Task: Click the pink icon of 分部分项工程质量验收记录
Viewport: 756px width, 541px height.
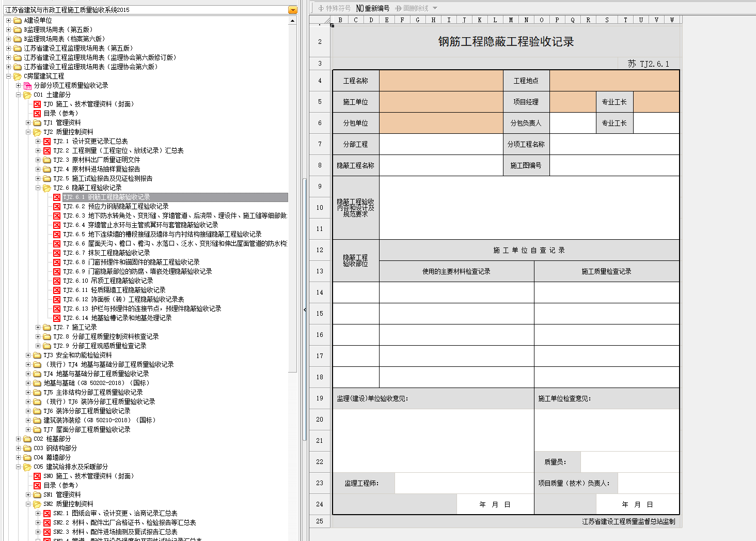Action: [x=27, y=86]
